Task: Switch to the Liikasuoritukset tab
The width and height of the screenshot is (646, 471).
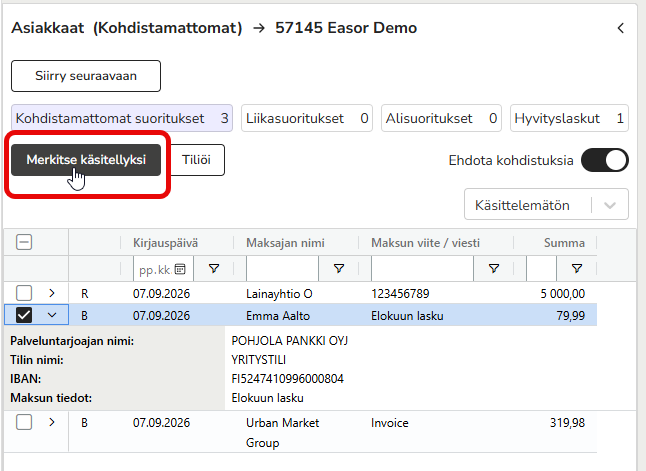Action: point(307,119)
